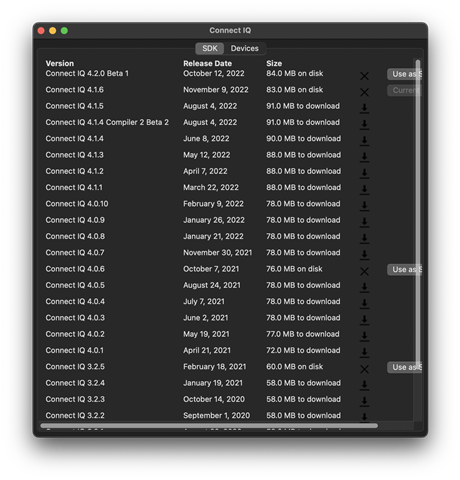Select the '84.0 MB on disk' size
The width and height of the screenshot is (460, 480).
(295, 74)
